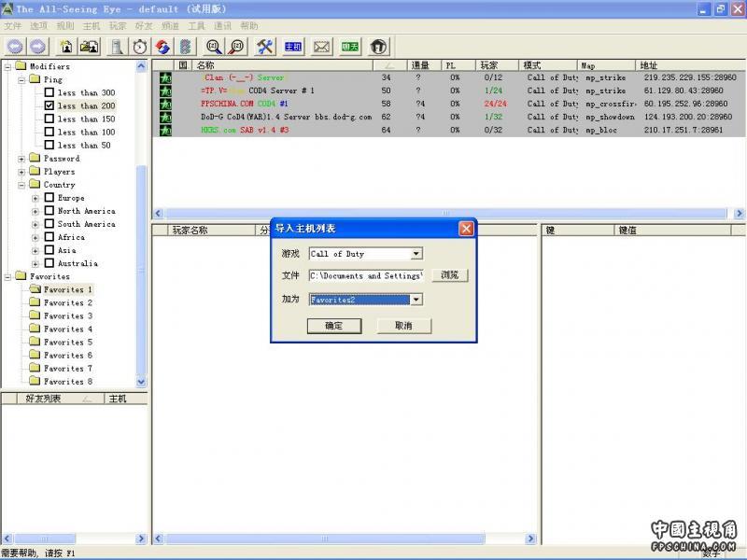Click the 确定 button in the dialog
The height and width of the screenshot is (560, 747).
(334, 326)
